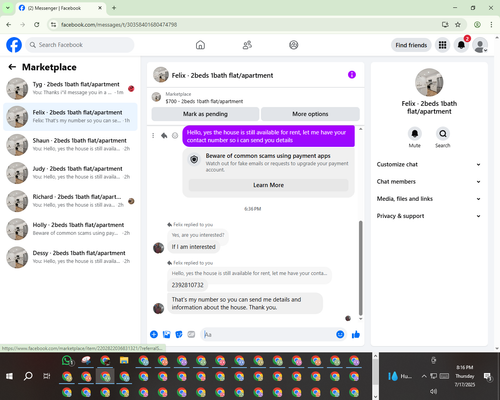The width and height of the screenshot is (500, 400).
Task: Focus the message composer text box
Action: click(x=268, y=334)
